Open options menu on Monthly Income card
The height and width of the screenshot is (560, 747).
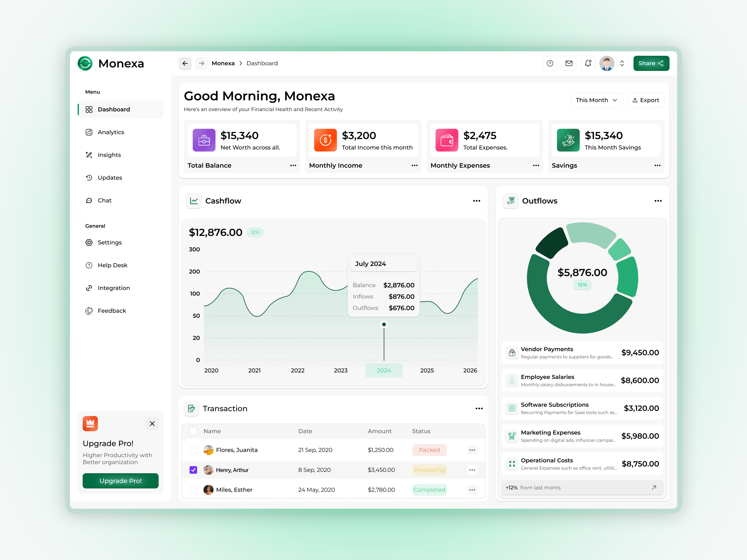coord(414,165)
